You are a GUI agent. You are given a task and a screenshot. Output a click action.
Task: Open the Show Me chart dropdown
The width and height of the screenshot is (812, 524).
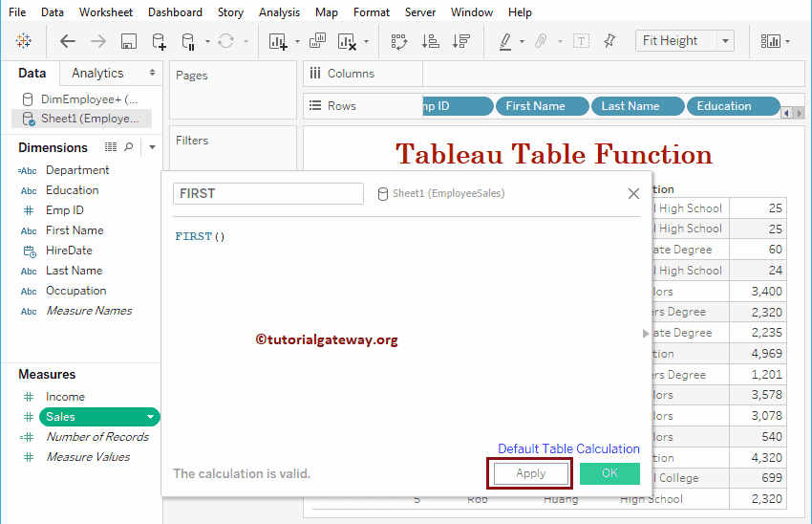pyautogui.click(x=772, y=41)
